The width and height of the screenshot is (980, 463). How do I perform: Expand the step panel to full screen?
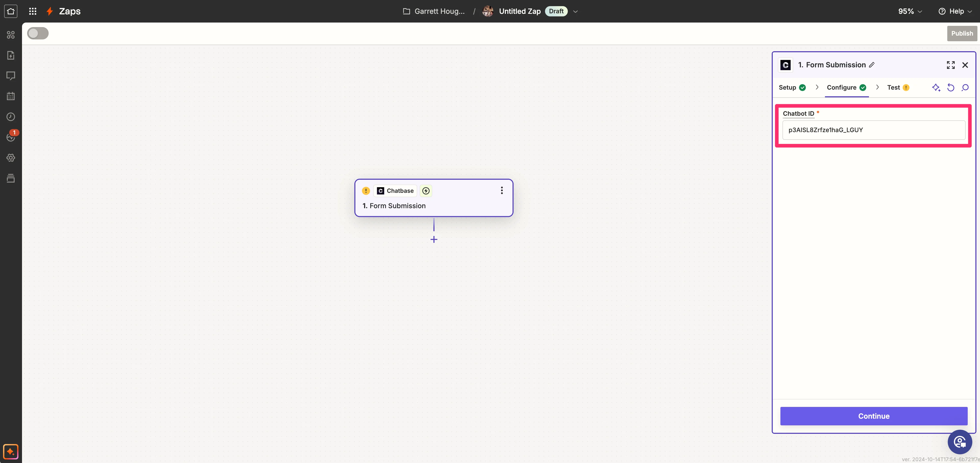pyautogui.click(x=950, y=65)
